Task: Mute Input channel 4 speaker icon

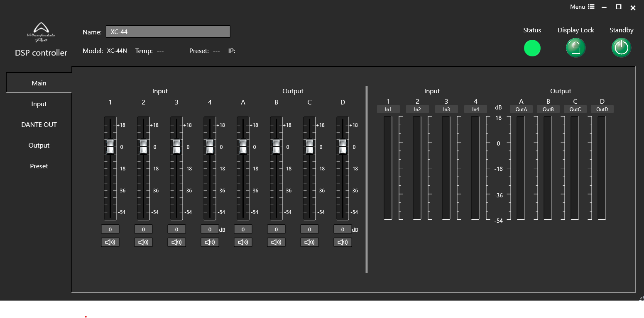Action: (x=210, y=243)
